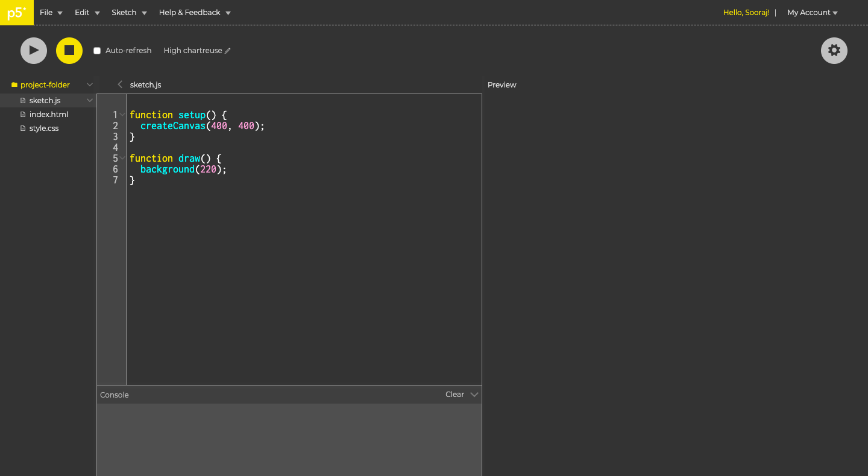Screen dimensions: 868x476
Task: Open settings via the gear icon
Action: click(834, 51)
